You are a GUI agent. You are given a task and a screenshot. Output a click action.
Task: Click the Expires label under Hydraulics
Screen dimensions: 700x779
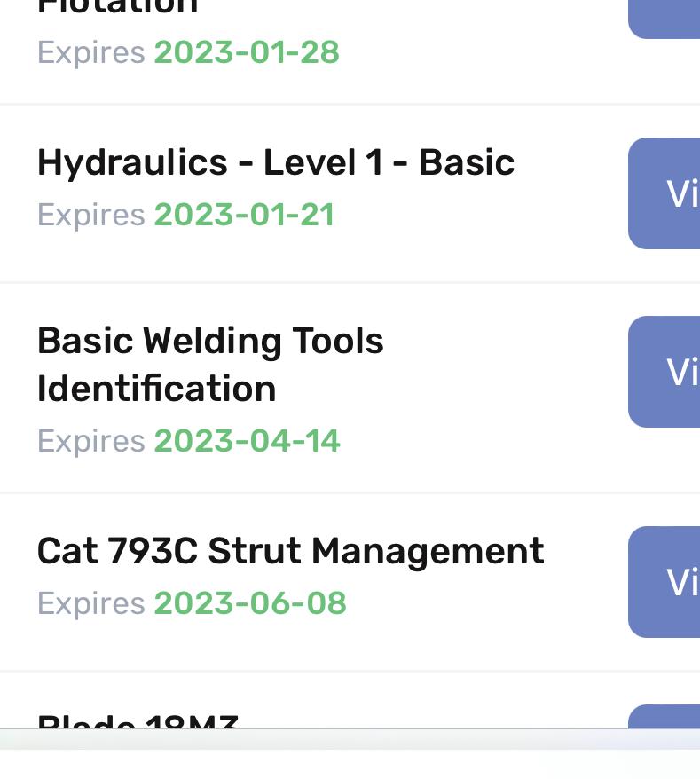[x=91, y=216]
